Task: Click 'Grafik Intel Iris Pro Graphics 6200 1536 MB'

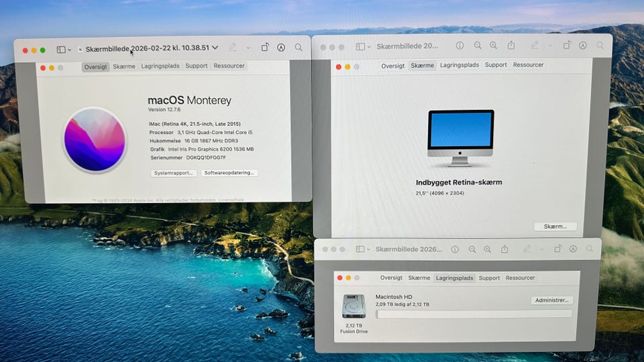Action: pyautogui.click(x=202, y=149)
